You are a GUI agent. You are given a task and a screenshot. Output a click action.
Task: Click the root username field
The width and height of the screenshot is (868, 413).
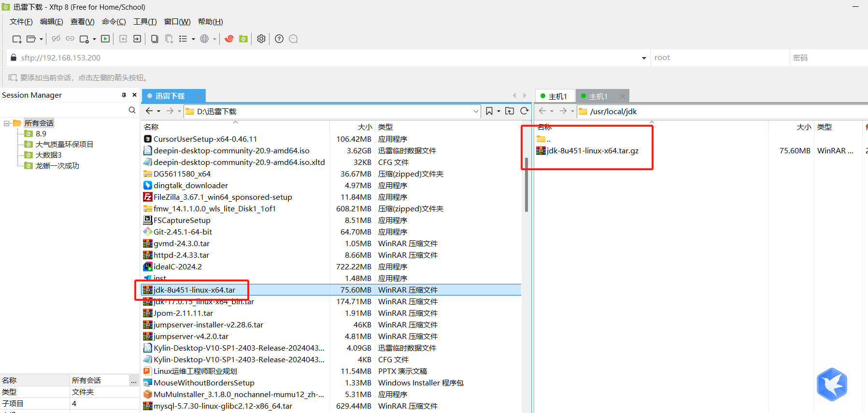(720, 58)
